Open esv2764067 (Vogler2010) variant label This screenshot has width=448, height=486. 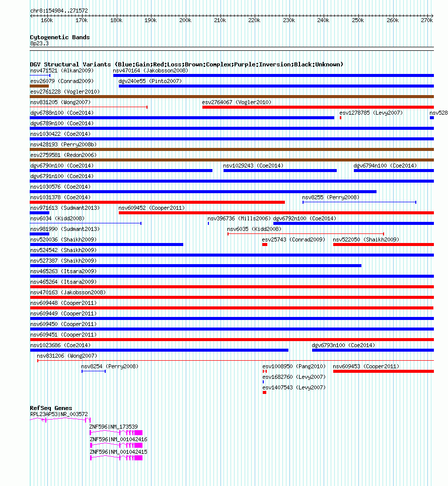(237, 102)
